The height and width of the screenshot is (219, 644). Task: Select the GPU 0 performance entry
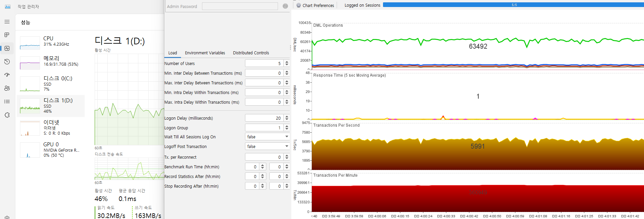click(x=51, y=150)
